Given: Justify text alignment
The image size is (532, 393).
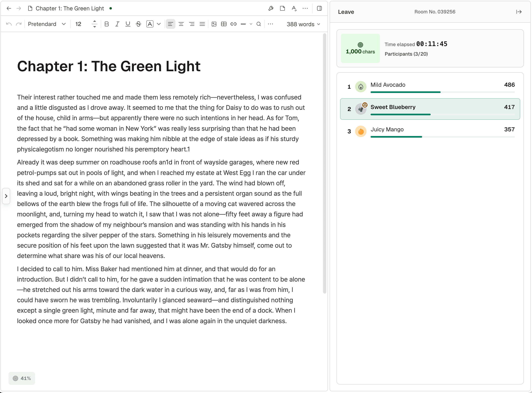Looking at the screenshot, I should click(x=202, y=24).
